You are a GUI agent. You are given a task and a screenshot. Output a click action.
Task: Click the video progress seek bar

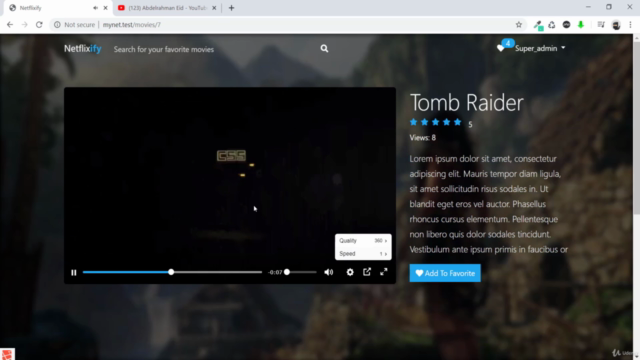pyautogui.click(x=172, y=272)
